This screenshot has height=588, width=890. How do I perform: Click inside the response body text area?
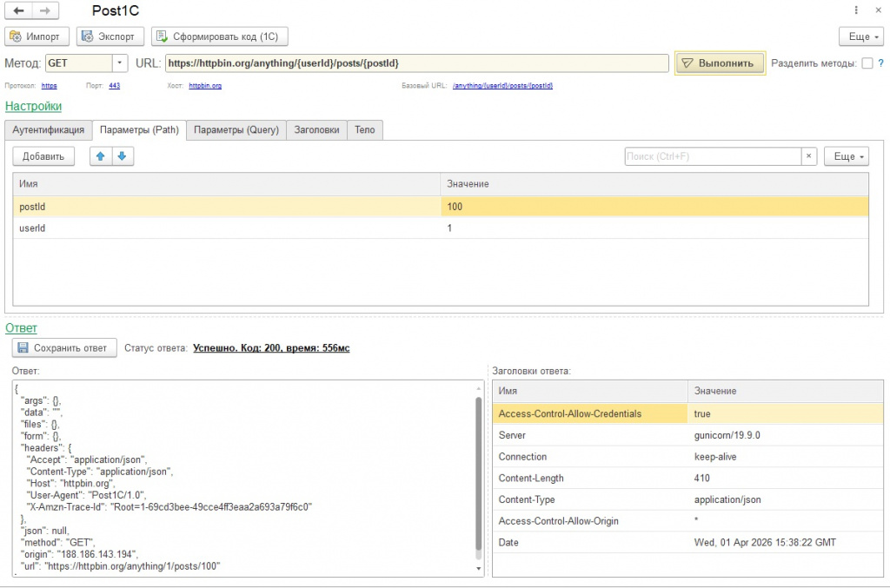coord(243,478)
